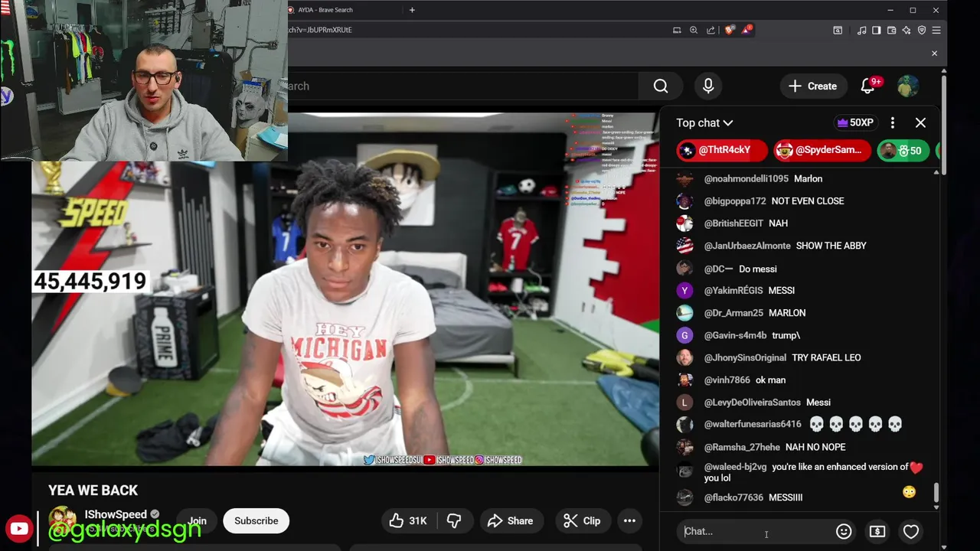Click chat user @waleed-bj2vg
Screen dimensions: 980x551
click(x=735, y=467)
